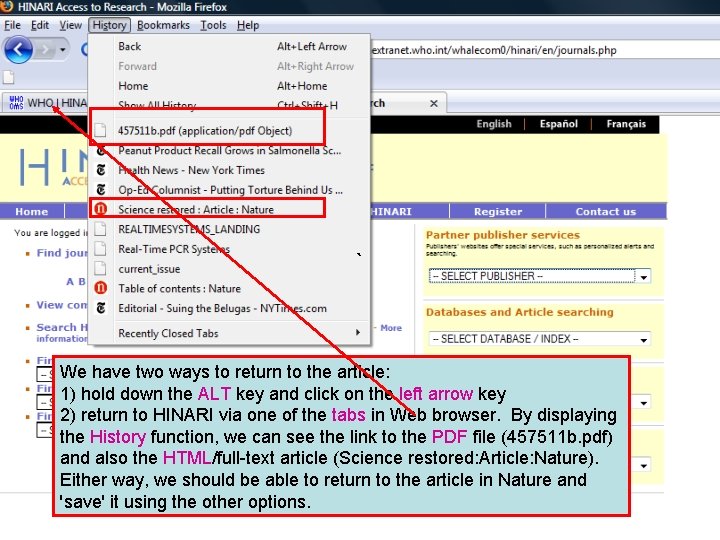This screenshot has height=540, width=720.
Task: Click Nature icon beside Science restored
Action: pyautogui.click(x=101, y=209)
